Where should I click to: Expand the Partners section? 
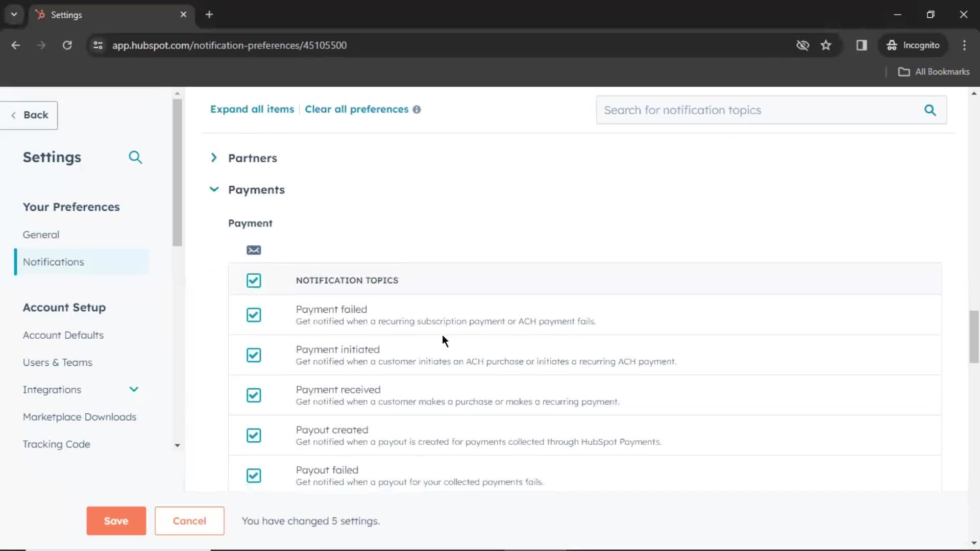[214, 158]
